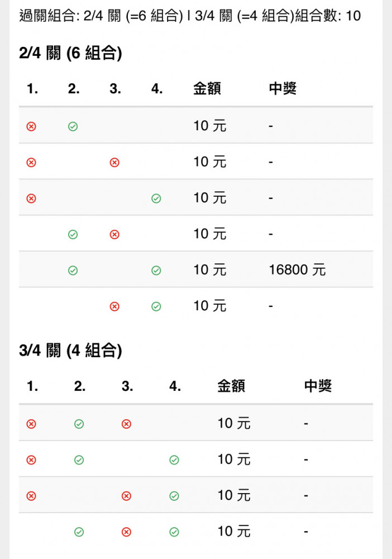The width and height of the screenshot is (392, 559).
Task: Click the green check in first 2/4 關 row
Action: pyautogui.click(x=73, y=126)
